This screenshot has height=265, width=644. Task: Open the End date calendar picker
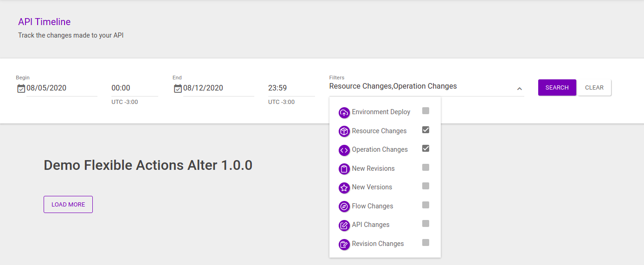point(178,88)
